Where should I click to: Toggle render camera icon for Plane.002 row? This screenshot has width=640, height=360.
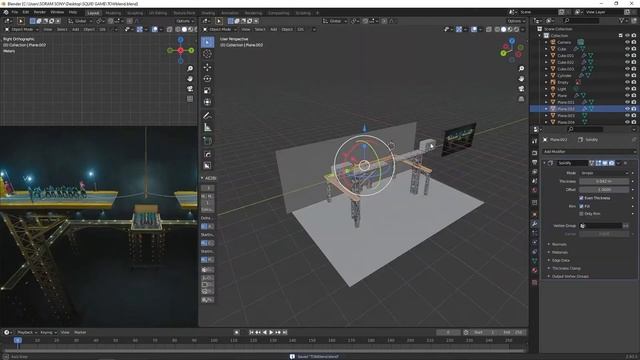(634, 109)
